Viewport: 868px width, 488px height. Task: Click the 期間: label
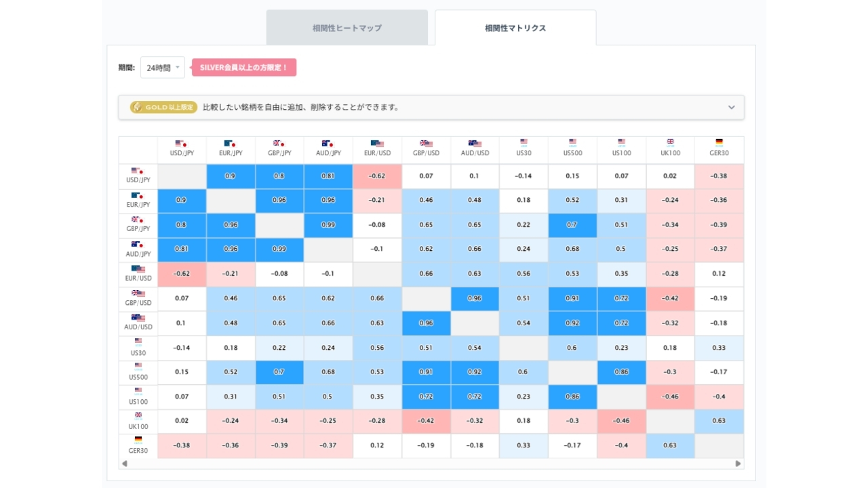pyautogui.click(x=126, y=68)
